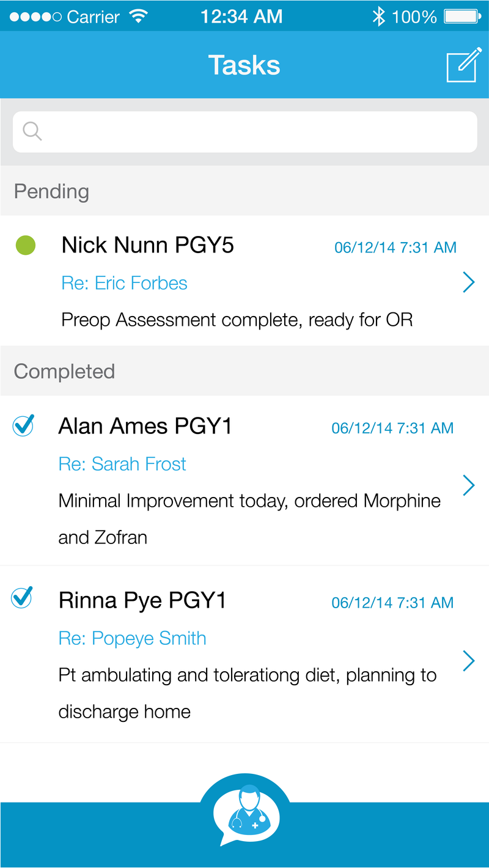
Task: Click the search magnifier icon
Action: [x=32, y=131]
